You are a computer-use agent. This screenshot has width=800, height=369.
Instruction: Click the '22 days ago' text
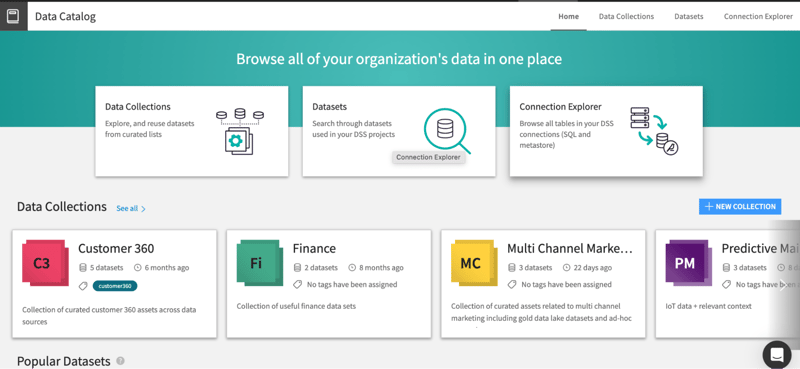(593, 267)
